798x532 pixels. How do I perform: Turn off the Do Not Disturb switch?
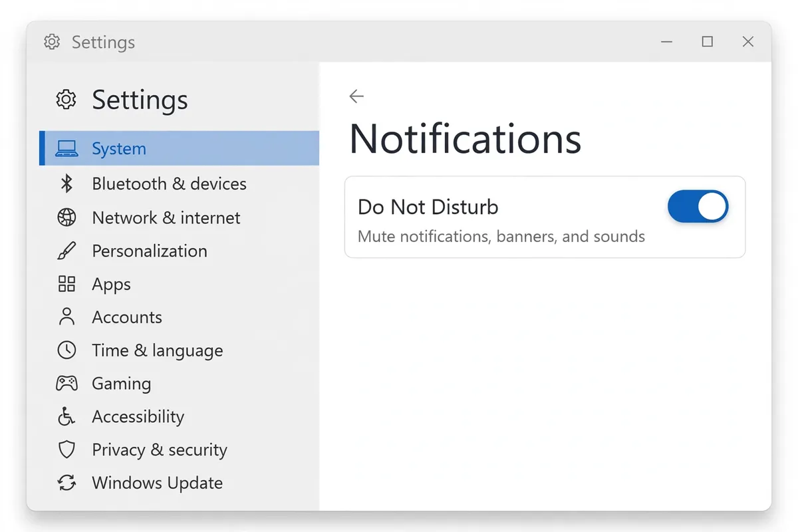click(x=698, y=207)
